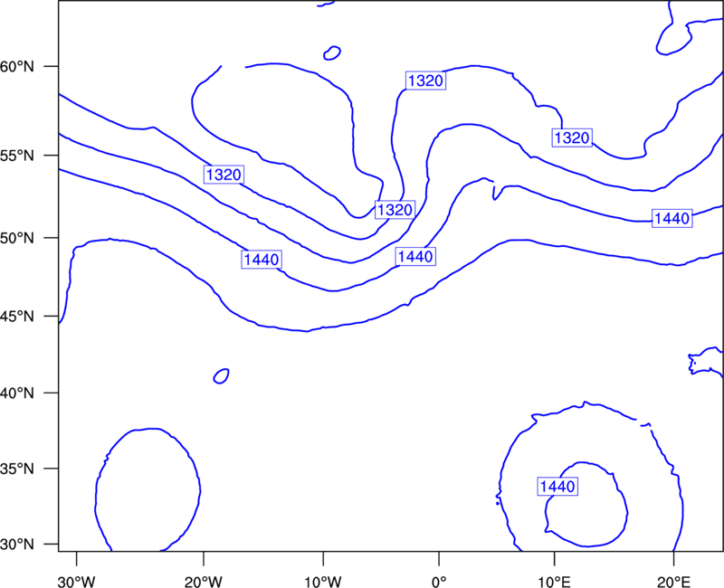Select the 1320 contour label east of 10°E

572,138
